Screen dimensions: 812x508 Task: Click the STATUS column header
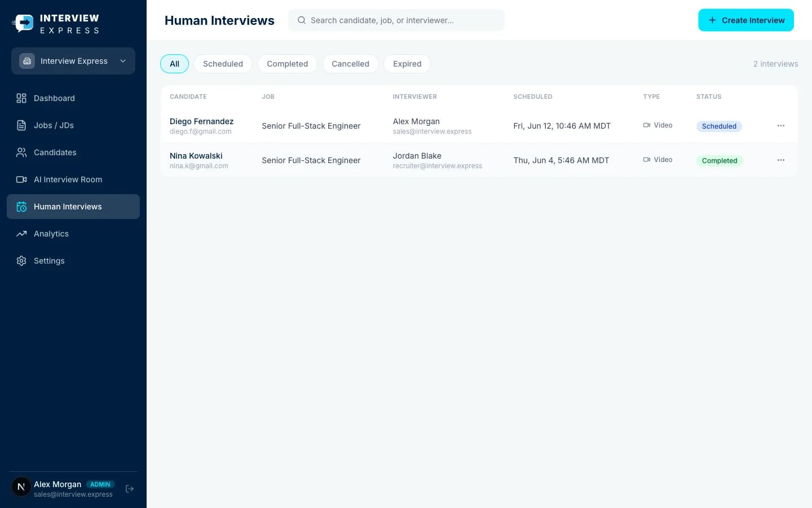pyautogui.click(x=708, y=97)
